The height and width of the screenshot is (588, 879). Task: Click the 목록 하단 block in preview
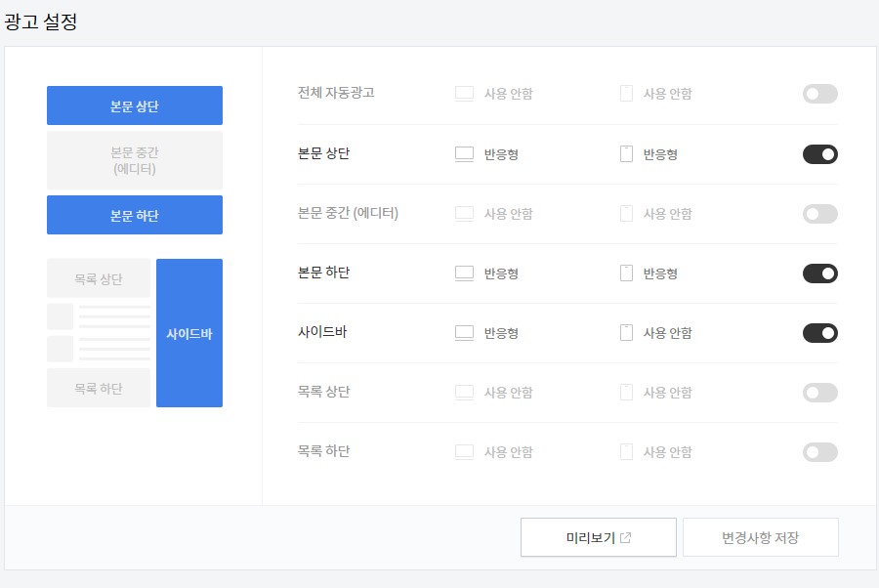pos(98,388)
